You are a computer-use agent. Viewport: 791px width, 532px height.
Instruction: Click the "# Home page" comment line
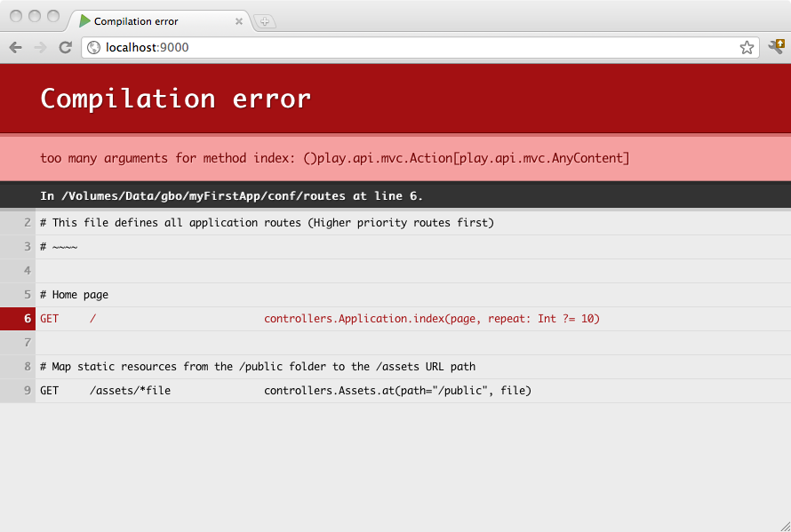pos(74,295)
